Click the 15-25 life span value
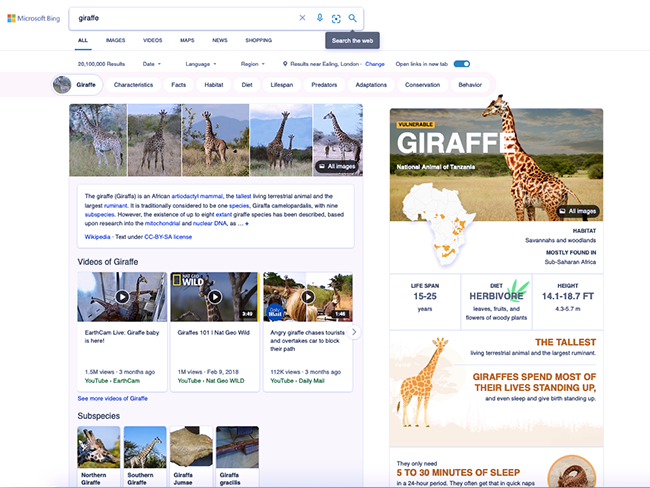650x488 pixels. 425,296
